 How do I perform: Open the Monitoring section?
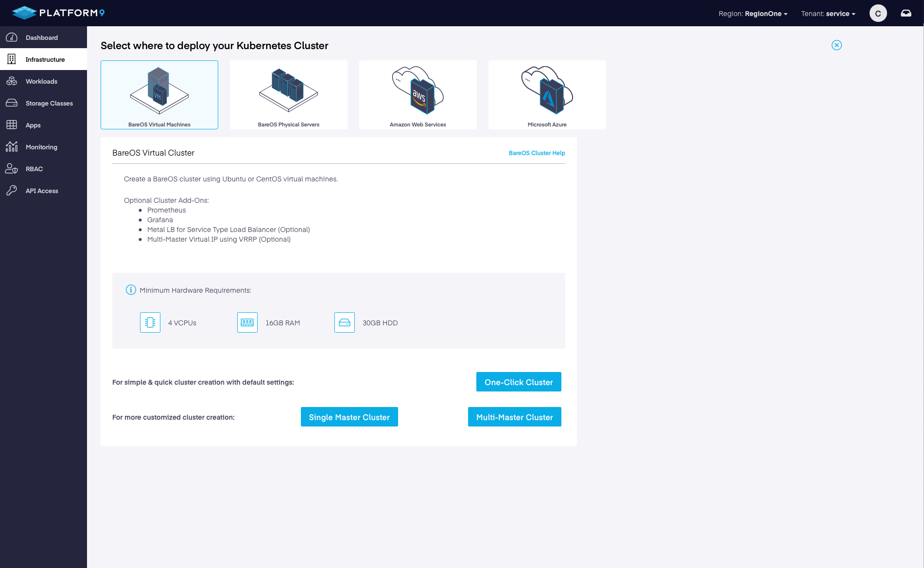41,147
